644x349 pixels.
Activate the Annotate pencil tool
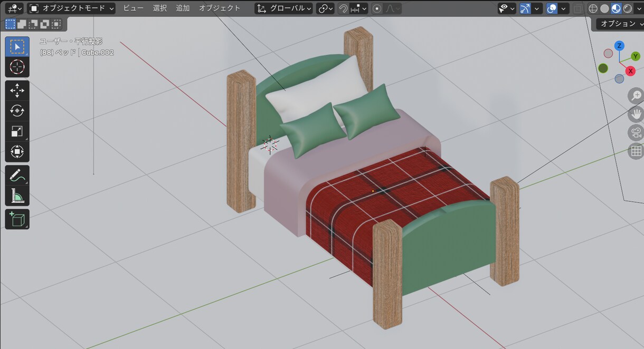coord(17,176)
